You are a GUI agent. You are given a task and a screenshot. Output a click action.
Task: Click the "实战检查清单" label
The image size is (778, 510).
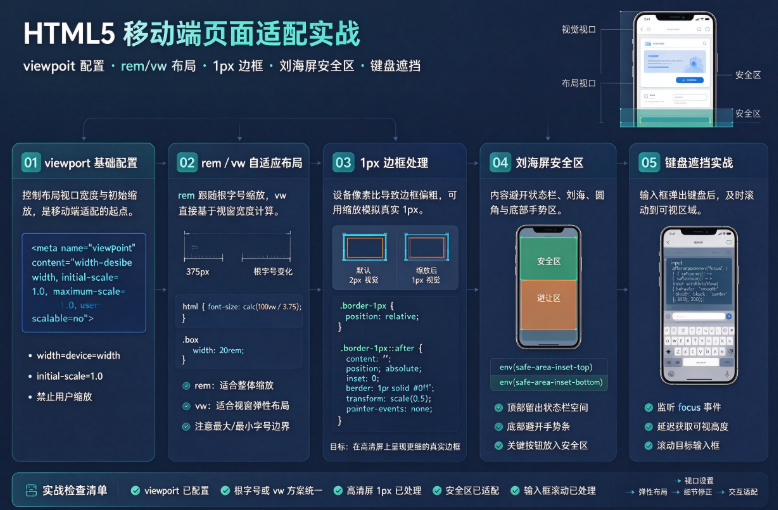click(x=74, y=491)
